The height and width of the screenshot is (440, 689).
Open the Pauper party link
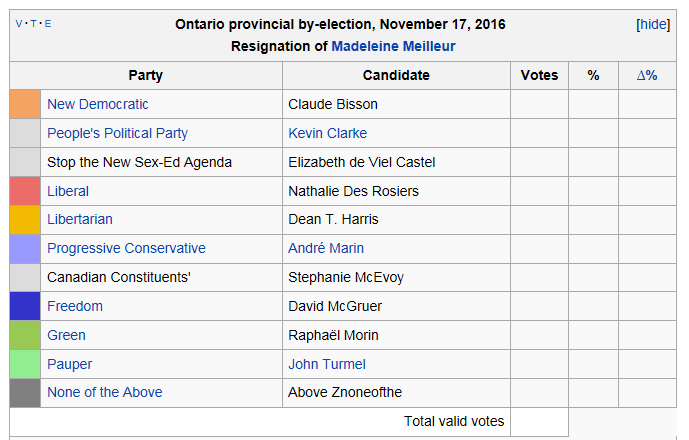pos(70,364)
